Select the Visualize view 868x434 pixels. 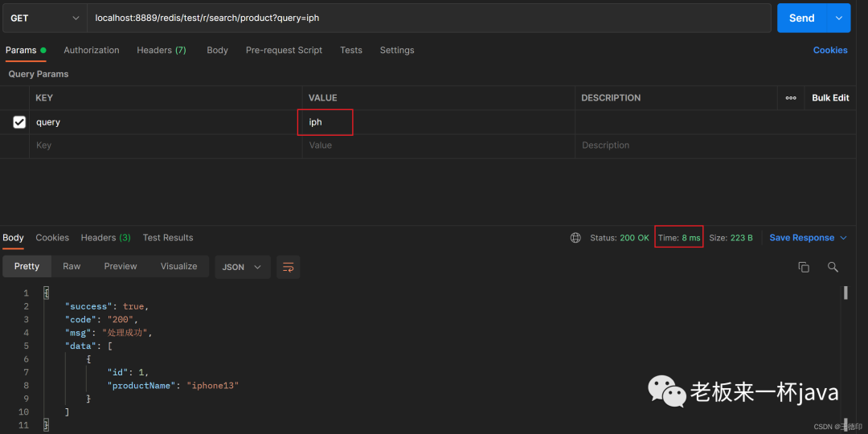click(178, 266)
